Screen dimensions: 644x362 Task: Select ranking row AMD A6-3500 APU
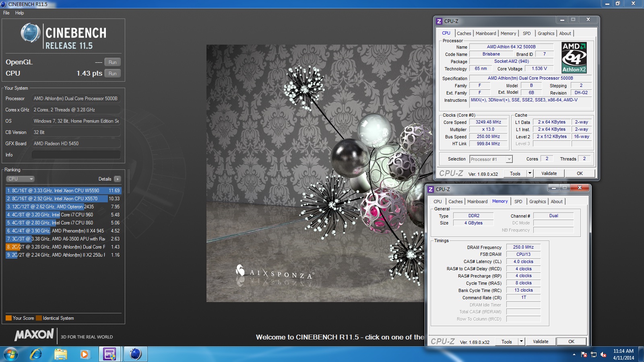[64, 239]
